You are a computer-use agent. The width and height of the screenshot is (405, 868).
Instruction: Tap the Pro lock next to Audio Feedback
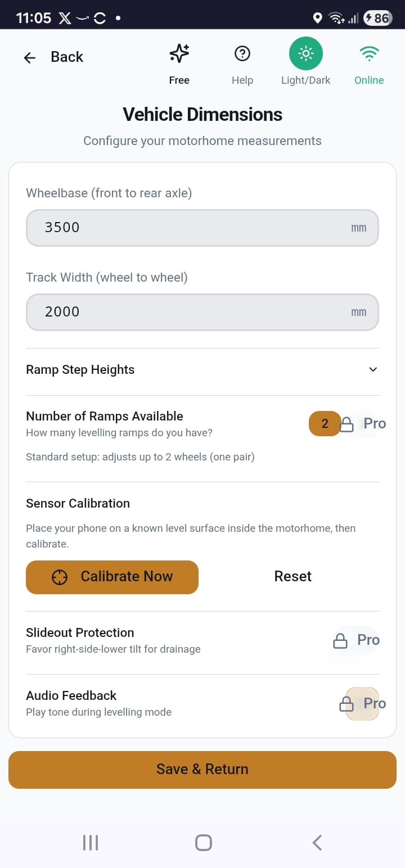click(347, 703)
